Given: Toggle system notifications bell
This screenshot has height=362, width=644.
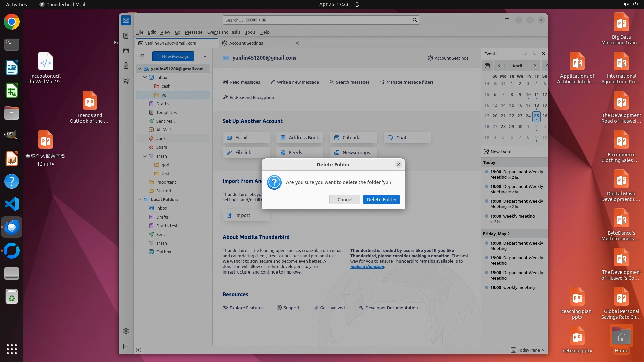Looking at the screenshot, I should pos(357,4).
